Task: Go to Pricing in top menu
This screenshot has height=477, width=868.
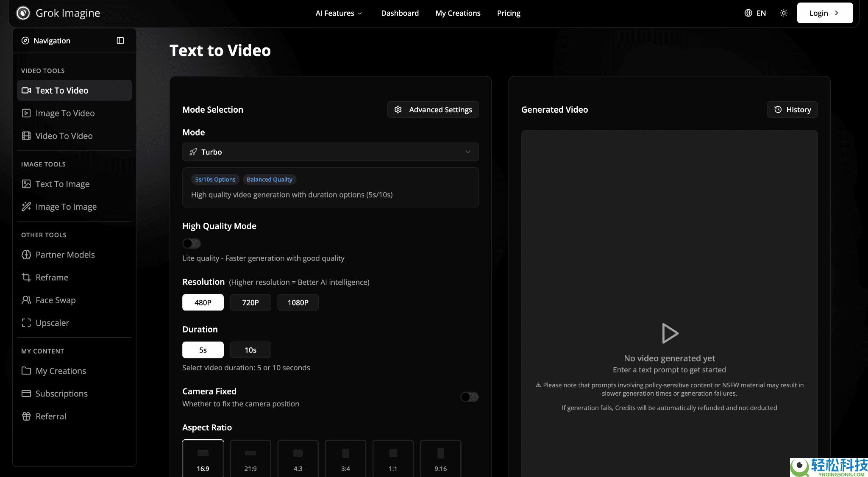Action: click(x=509, y=13)
